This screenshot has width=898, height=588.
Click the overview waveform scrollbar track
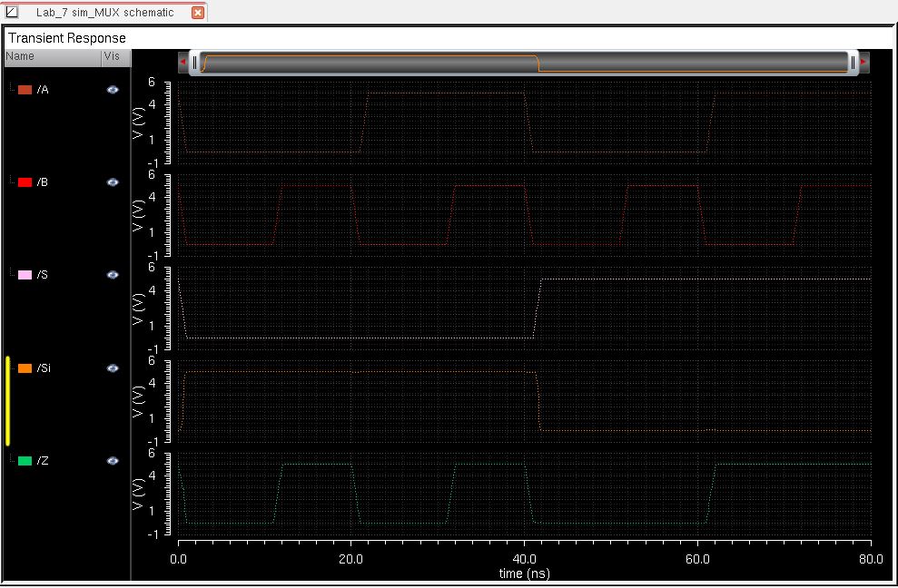point(523,63)
